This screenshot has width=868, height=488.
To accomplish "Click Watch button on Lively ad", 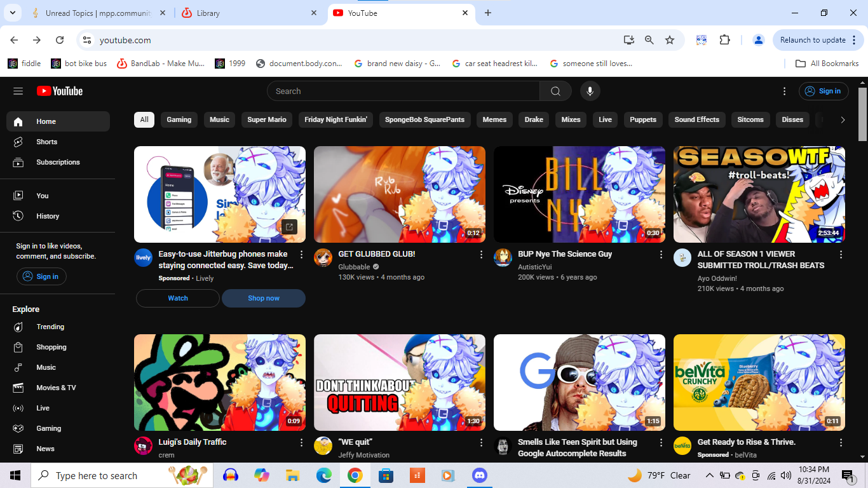I will (178, 298).
